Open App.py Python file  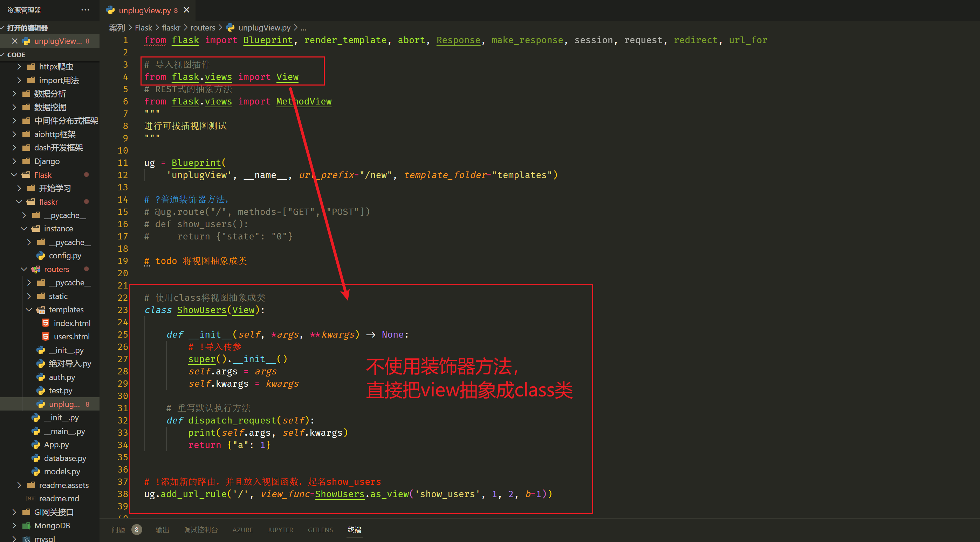(56, 445)
